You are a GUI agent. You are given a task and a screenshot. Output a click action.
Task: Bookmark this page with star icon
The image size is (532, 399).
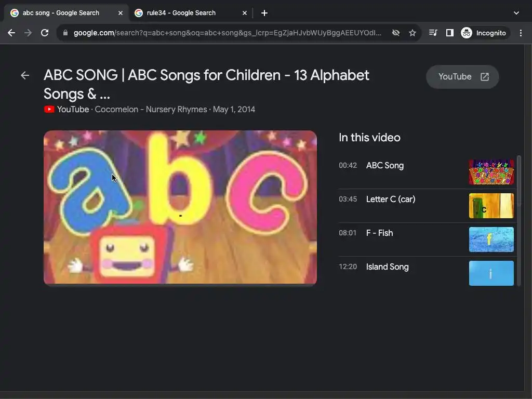point(413,33)
